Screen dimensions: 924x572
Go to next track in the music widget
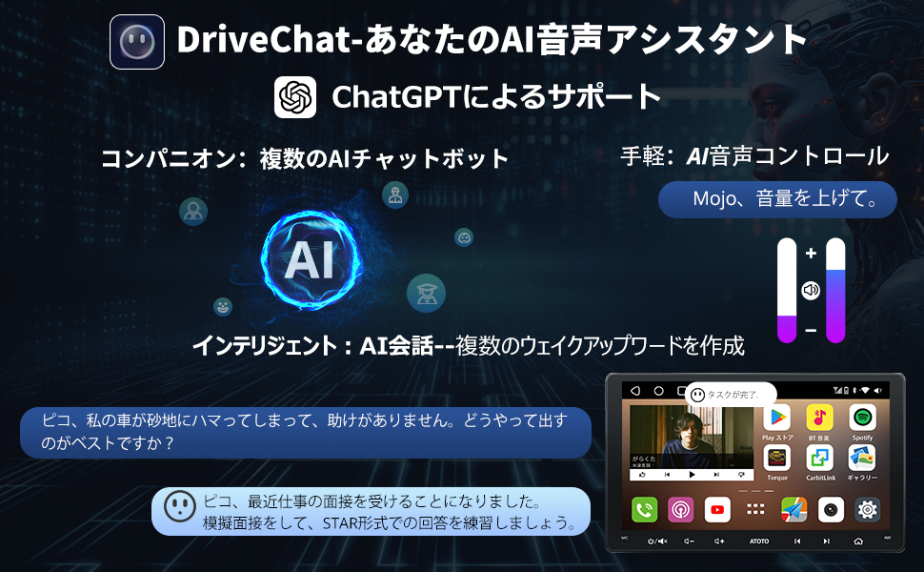pyautogui.click(x=716, y=475)
